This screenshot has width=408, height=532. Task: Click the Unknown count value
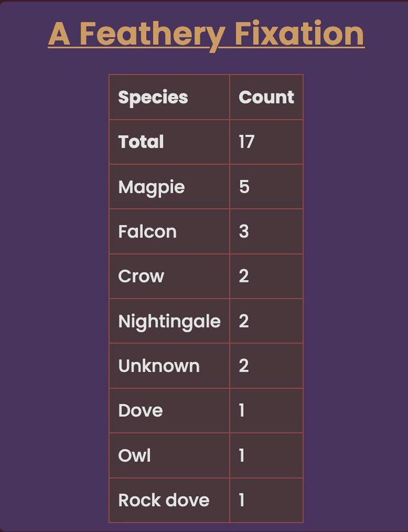(x=266, y=366)
